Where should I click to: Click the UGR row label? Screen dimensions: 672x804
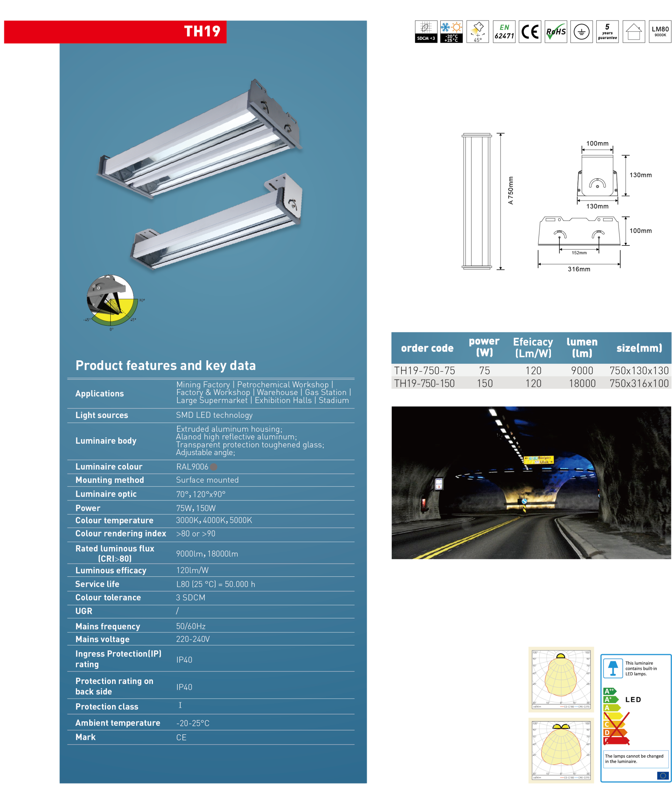[84, 611]
